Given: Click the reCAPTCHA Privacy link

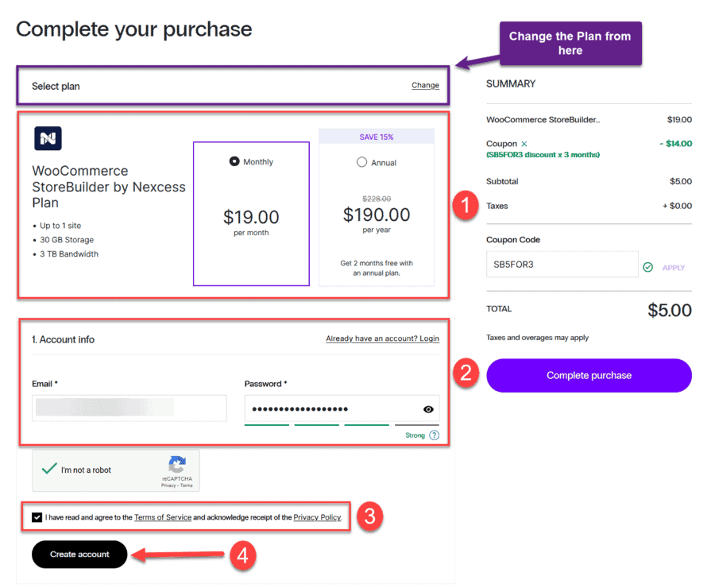Looking at the screenshot, I should pos(168,485).
